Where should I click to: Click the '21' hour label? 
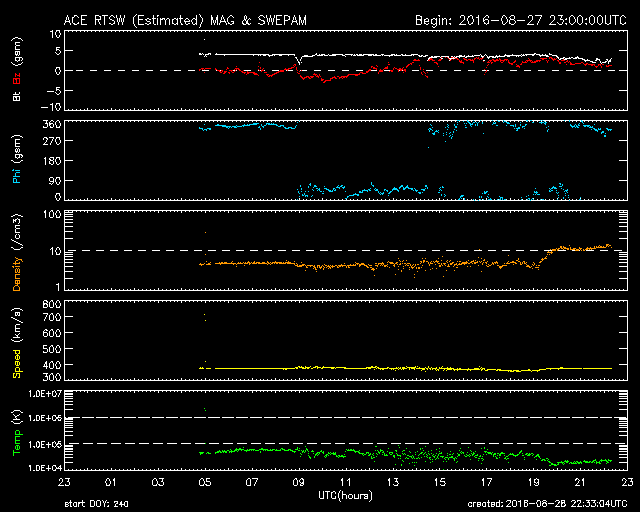580,482
